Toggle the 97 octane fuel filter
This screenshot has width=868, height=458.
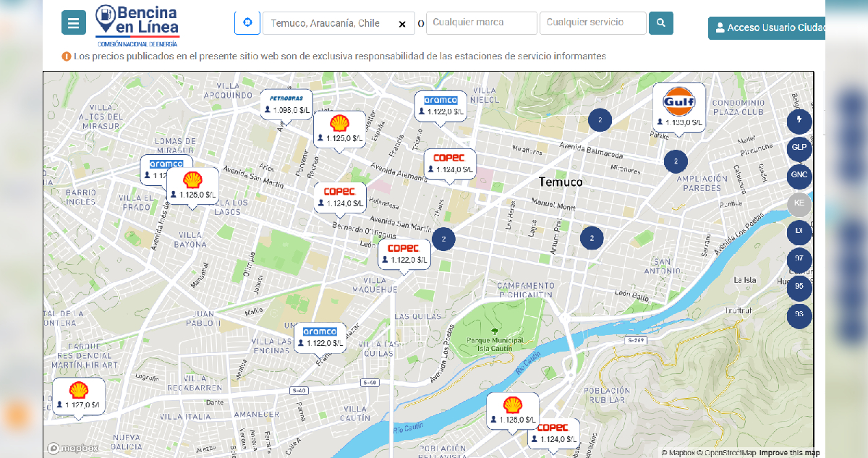(x=799, y=259)
